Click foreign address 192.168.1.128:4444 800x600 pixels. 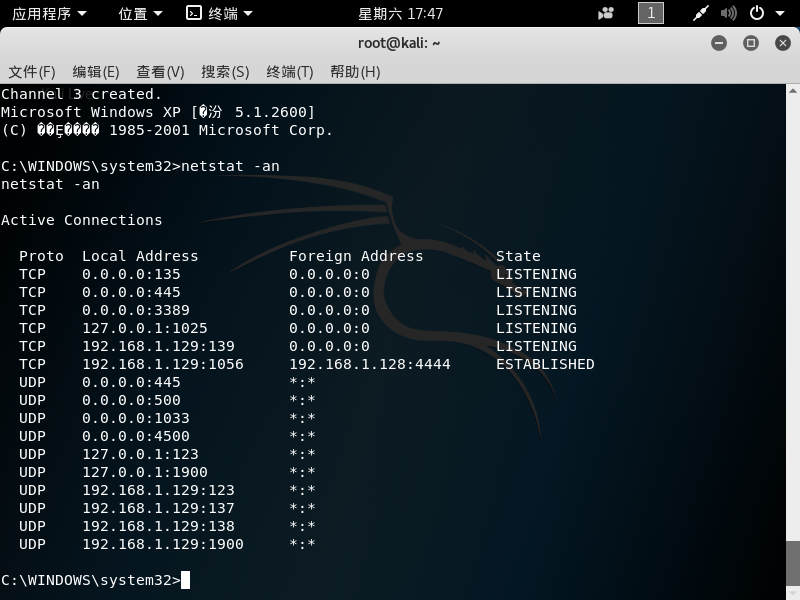[x=370, y=364]
